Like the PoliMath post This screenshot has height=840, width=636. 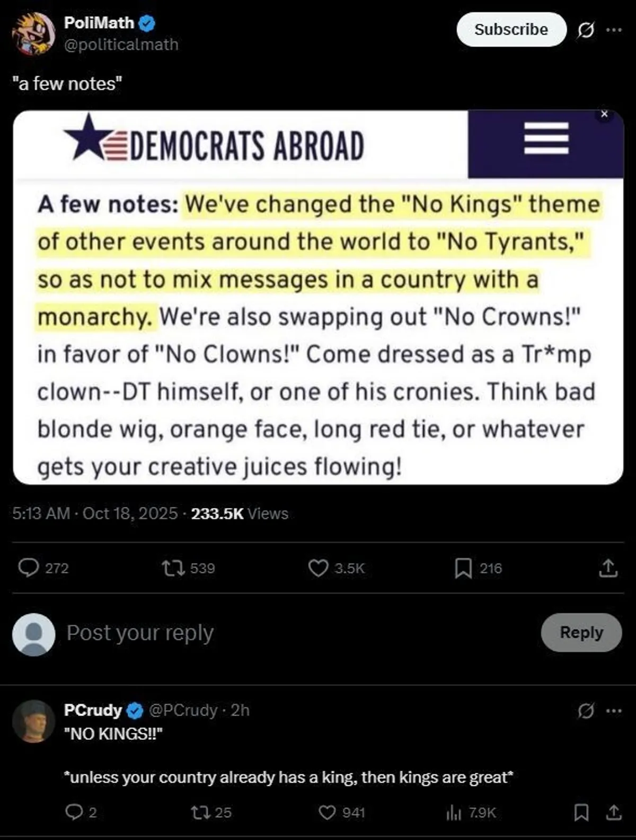click(x=318, y=568)
